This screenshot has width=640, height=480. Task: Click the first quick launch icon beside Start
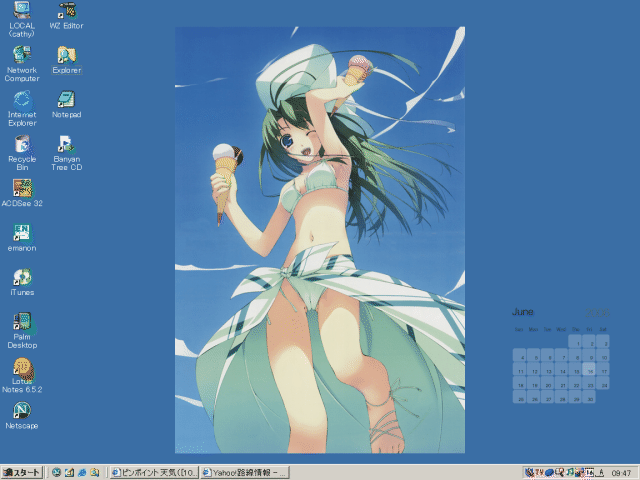pos(57,472)
